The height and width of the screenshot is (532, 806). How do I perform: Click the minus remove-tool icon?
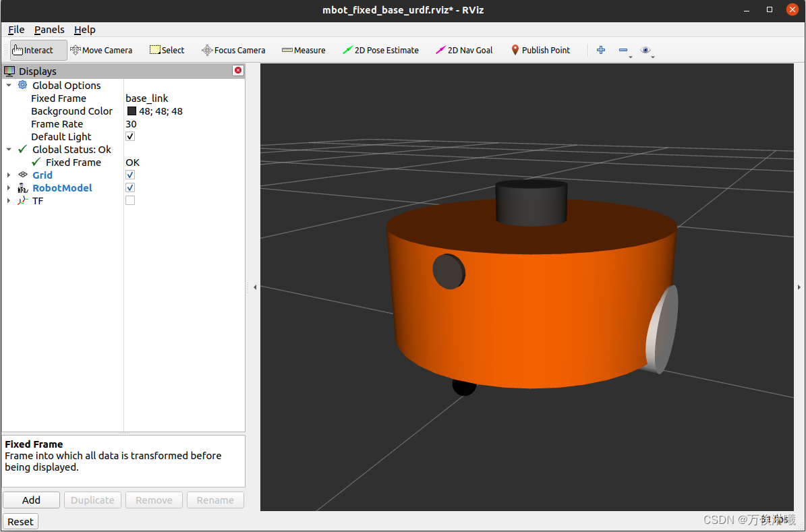[x=623, y=50]
